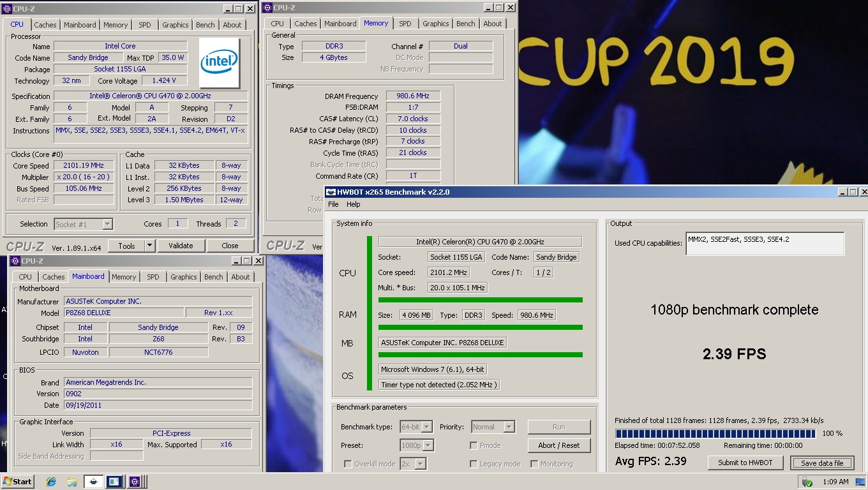Enable the Monitoring checkbox
868x490 pixels.
tap(534, 464)
